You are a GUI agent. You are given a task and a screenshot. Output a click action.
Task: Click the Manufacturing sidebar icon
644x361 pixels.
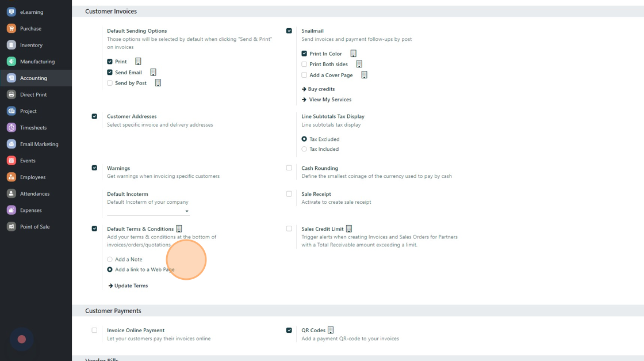point(11,62)
